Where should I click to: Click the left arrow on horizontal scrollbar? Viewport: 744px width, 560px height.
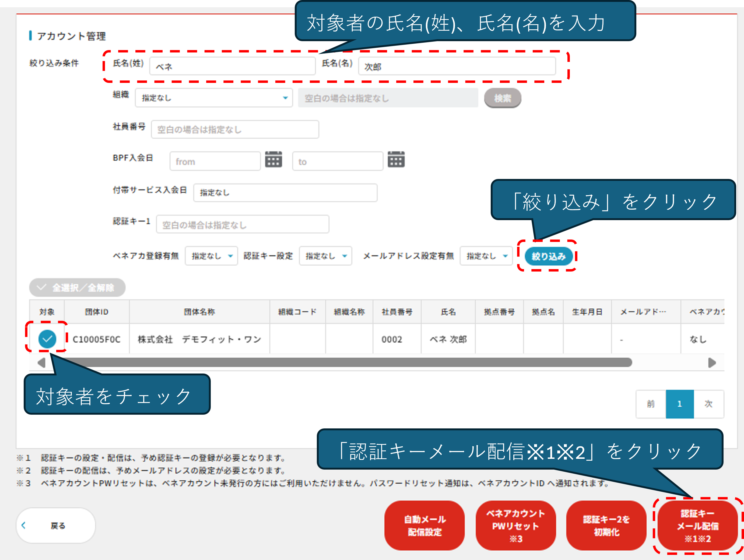click(41, 362)
